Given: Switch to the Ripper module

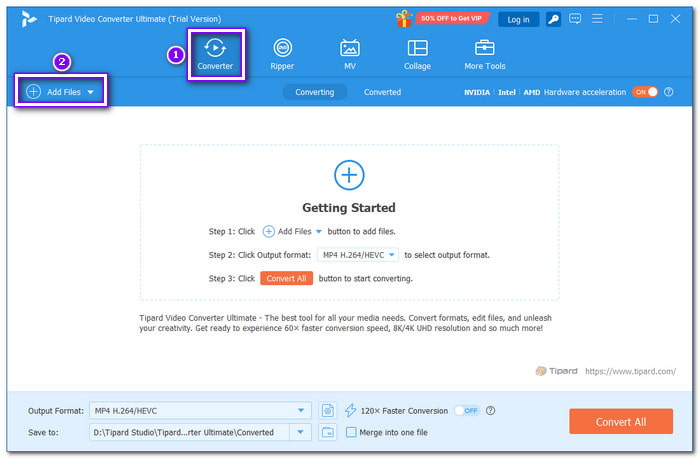Looking at the screenshot, I should pyautogui.click(x=282, y=54).
